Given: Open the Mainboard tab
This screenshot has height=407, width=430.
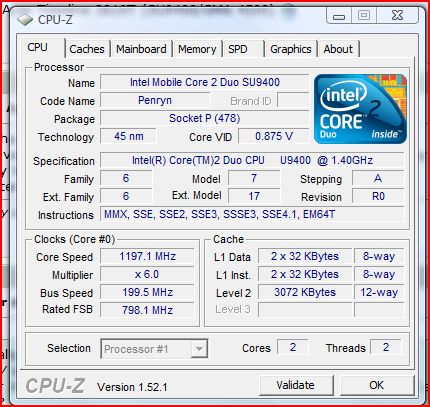Looking at the screenshot, I should (x=141, y=49).
